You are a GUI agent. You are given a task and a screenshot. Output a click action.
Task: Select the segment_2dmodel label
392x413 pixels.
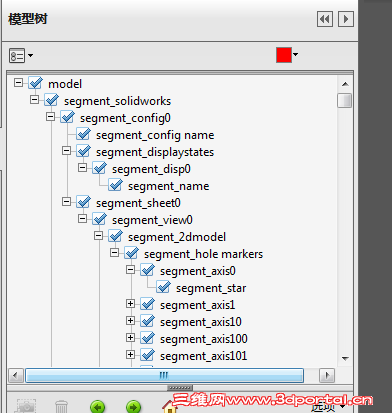point(177,237)
